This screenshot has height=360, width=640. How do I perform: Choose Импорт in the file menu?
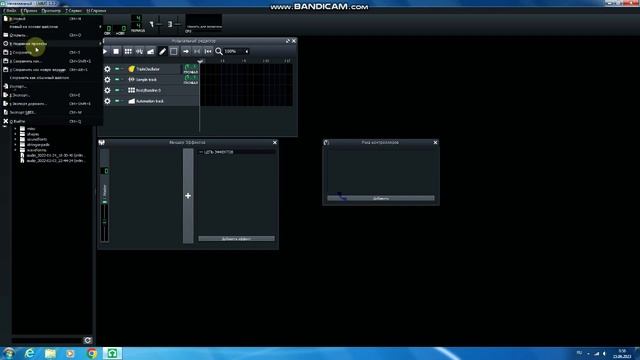click(52, 87)
